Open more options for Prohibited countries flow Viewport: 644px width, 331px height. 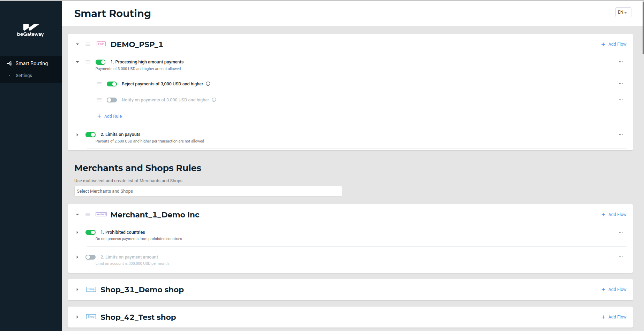(x=621, y=232)
